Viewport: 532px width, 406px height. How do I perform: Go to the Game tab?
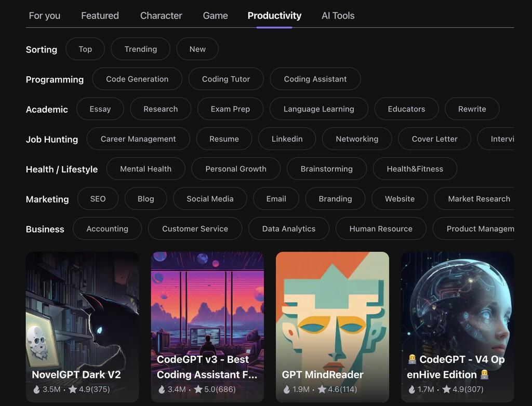(216, 16)
